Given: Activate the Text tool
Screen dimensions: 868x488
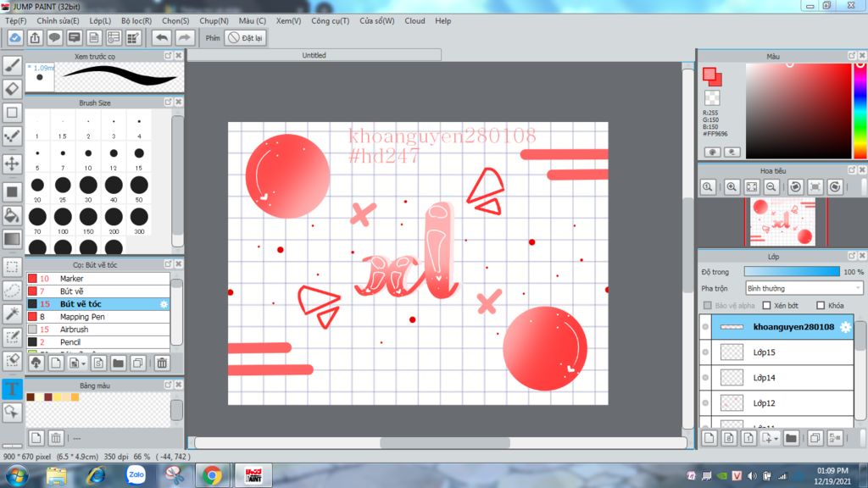Looking at the screenshot, I should [12, 388].
